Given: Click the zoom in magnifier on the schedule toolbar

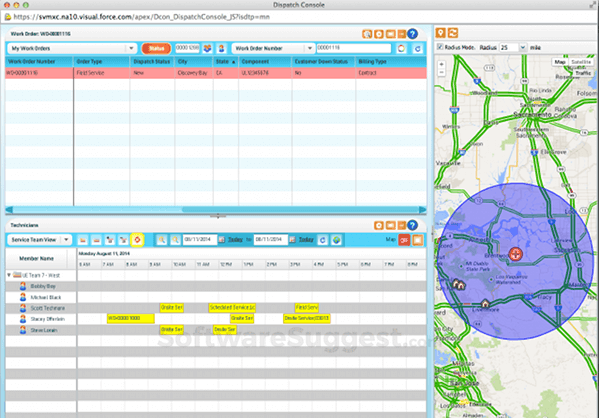Looking at the screenshot, I should (162, 240).
